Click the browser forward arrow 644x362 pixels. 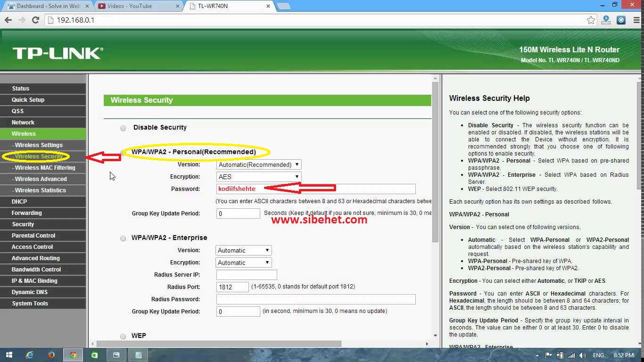tap(22, 20)
